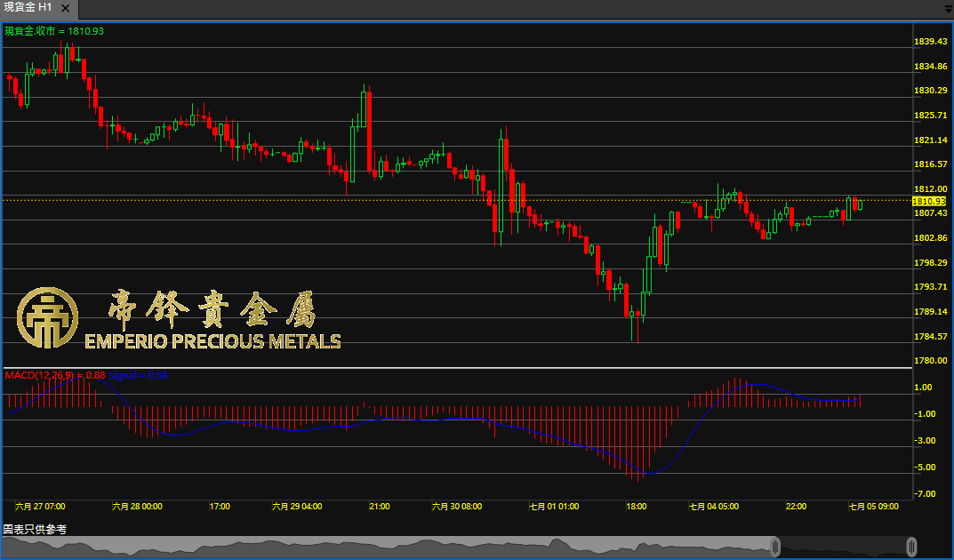
Task: Click the 六月 27 07:00 time axis label
Action: tap(39, 507)
